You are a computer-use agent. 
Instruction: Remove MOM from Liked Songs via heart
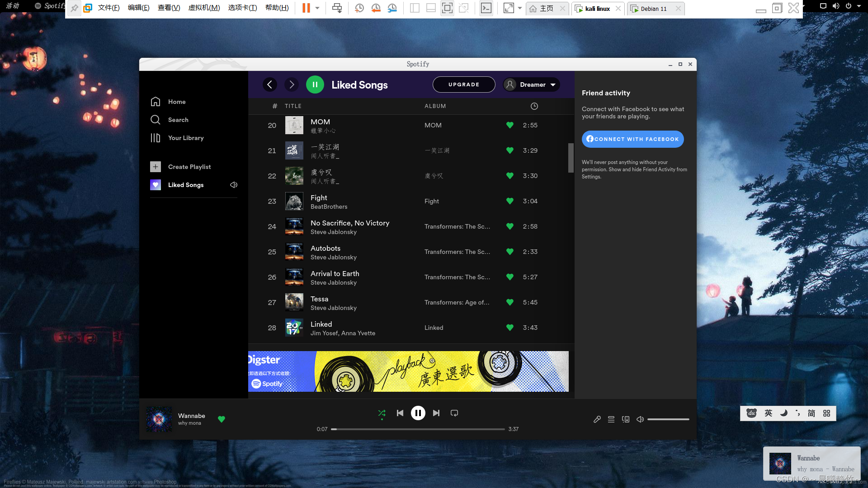click(x=510, y=125)
